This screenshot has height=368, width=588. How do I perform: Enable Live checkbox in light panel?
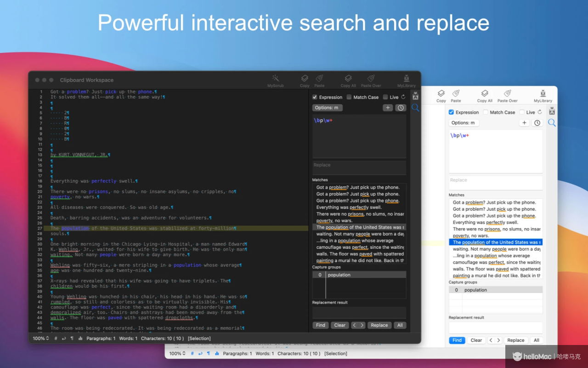522,112
